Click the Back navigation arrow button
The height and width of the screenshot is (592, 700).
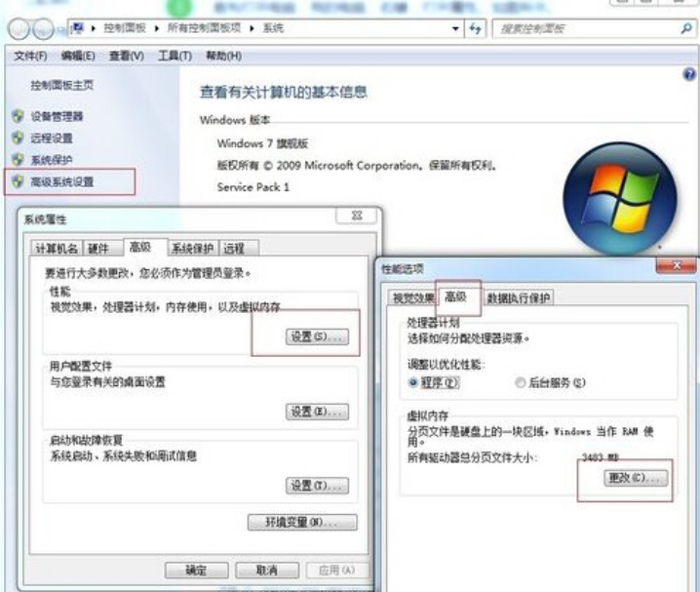click(x=19, y=29)
